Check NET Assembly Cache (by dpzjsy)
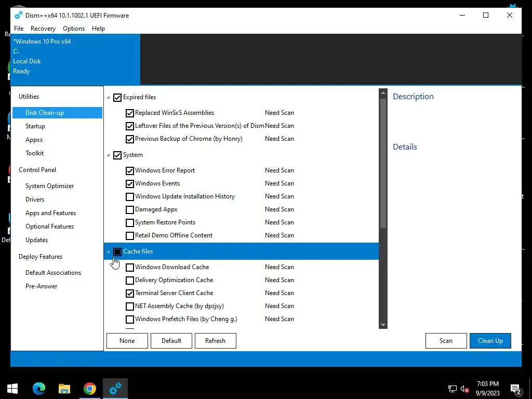This screenshot has width=532, height=399. coord(129,307)
